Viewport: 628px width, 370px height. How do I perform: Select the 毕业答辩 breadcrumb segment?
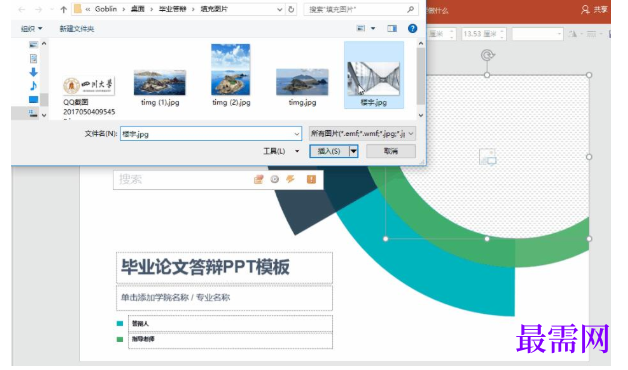coord(173,9)
